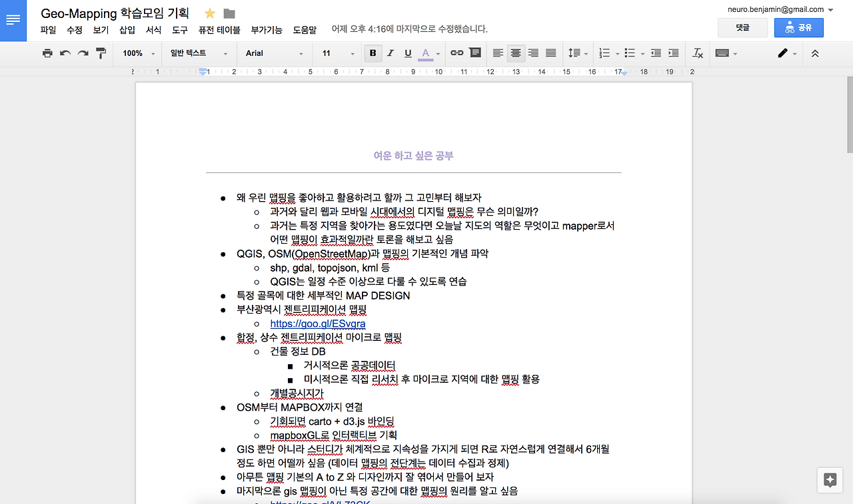Open the text color picker
The image size is (853, 504).
(x=426, y=53)
